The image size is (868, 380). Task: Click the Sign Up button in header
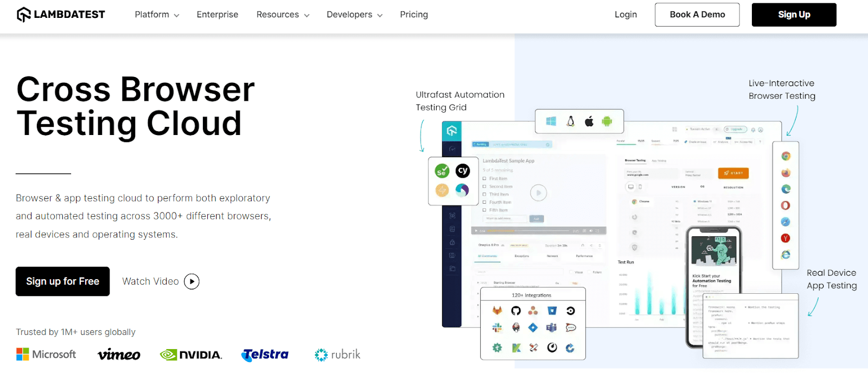[794, 15]
